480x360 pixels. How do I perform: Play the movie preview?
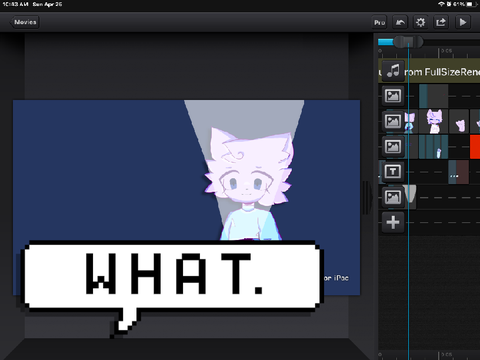point(463,22)
